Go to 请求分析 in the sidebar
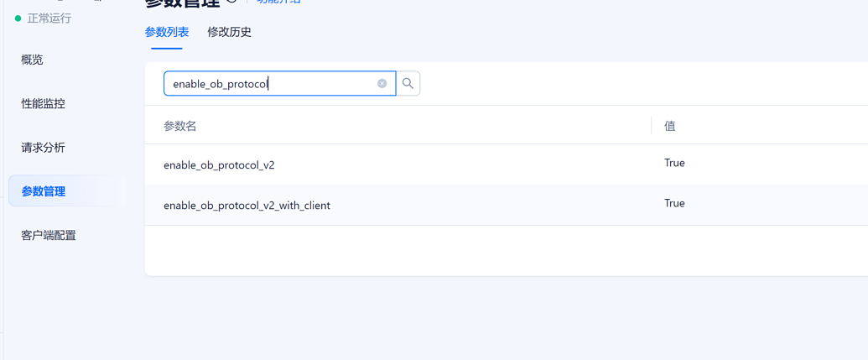This screenshot has width=868, height=360. pyautogui.click(x=43, y=148)
